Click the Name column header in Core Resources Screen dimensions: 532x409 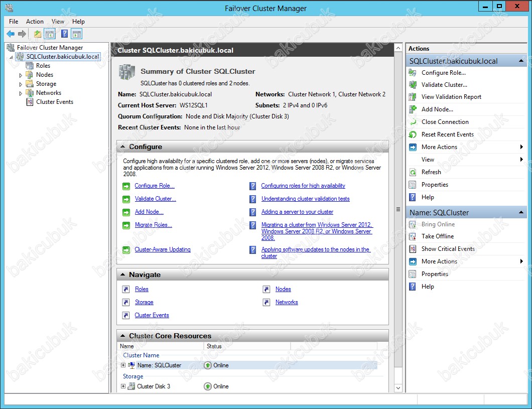tap(161, 346)
